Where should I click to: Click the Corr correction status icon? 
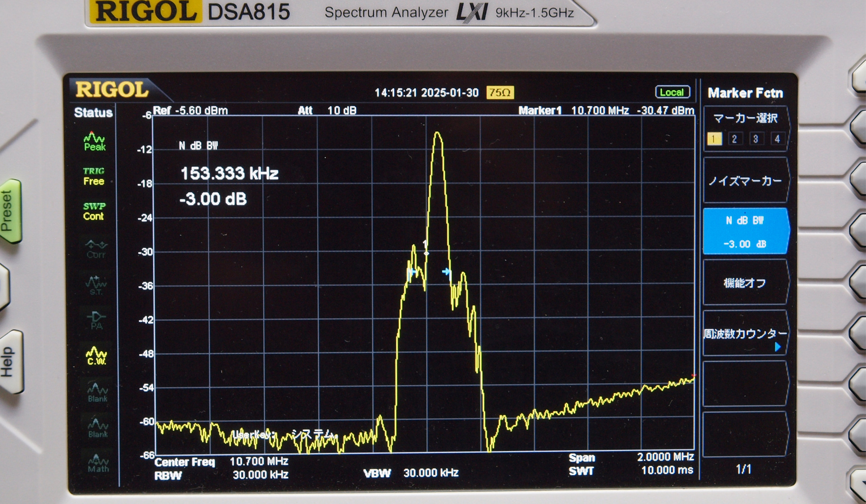tap(96, 249)
